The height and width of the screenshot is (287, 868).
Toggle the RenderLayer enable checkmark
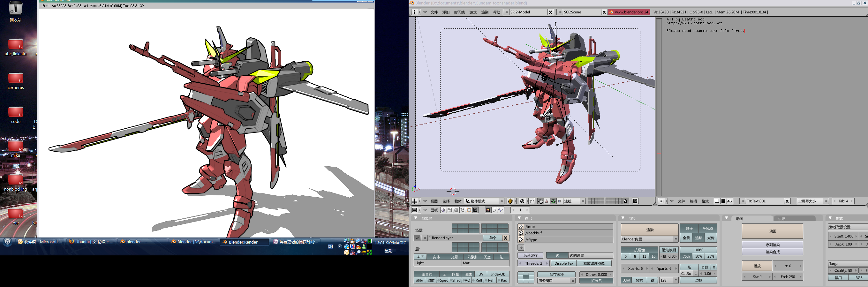[417, 238]
